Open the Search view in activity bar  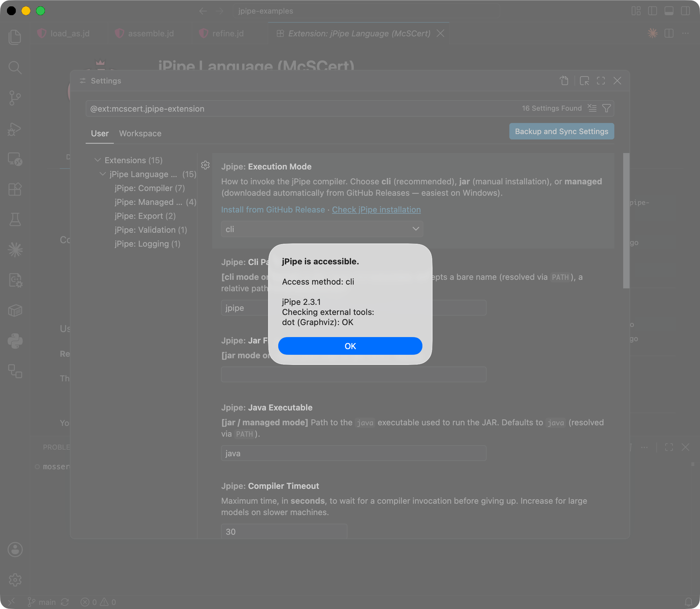pos(15,68)
